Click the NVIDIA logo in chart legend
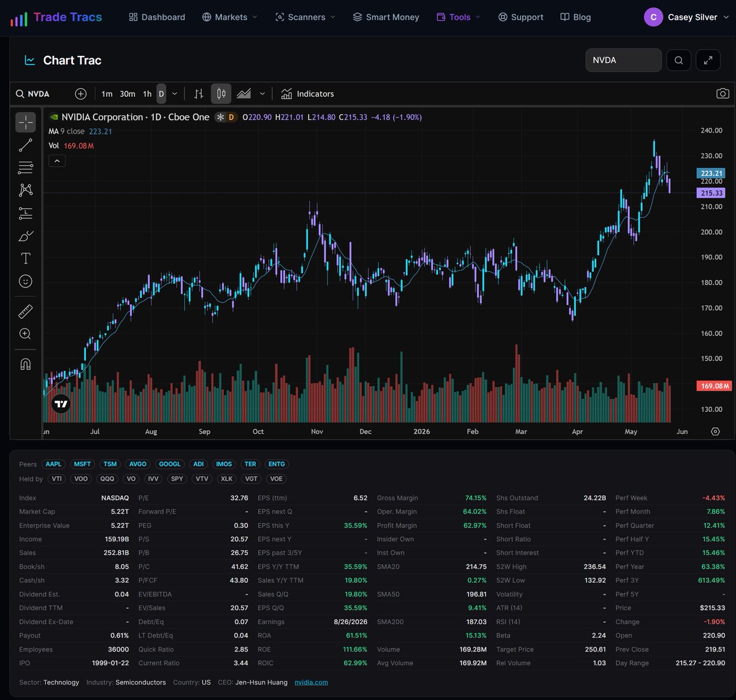 [x=54, y=117]
